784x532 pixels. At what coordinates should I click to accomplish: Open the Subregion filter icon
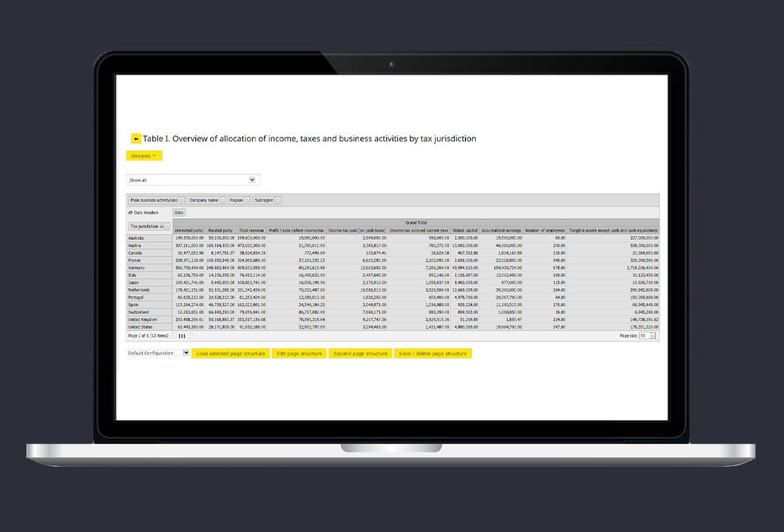click(278, 200)
